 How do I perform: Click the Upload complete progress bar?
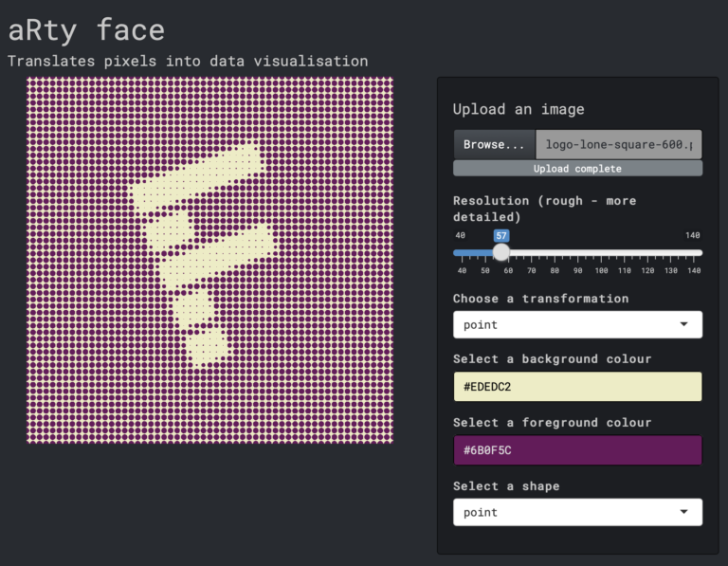[x=577, y=169]
